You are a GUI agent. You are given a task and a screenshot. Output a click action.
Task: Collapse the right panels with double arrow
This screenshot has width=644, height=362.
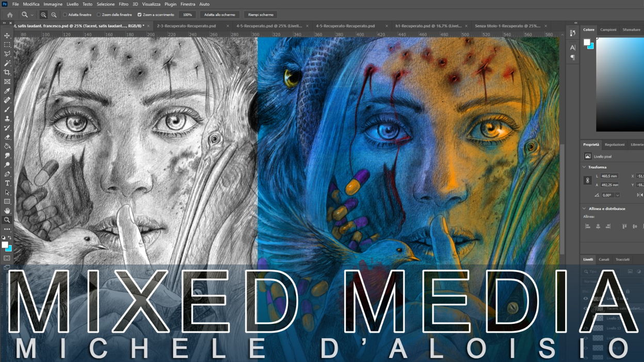coord(576,23)
